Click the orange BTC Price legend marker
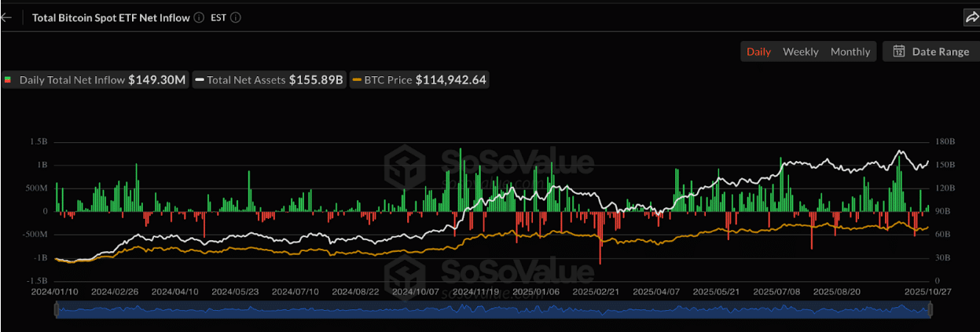 [x=358, y=80]
